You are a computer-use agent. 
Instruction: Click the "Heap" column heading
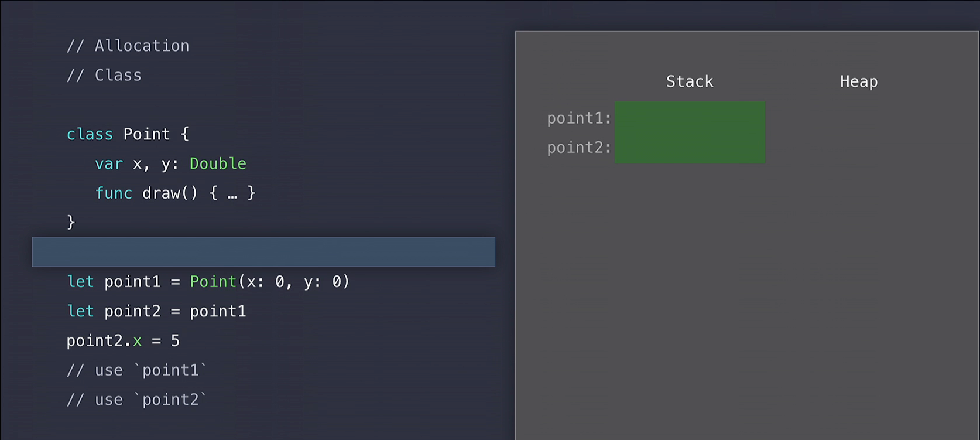point(859,81)
